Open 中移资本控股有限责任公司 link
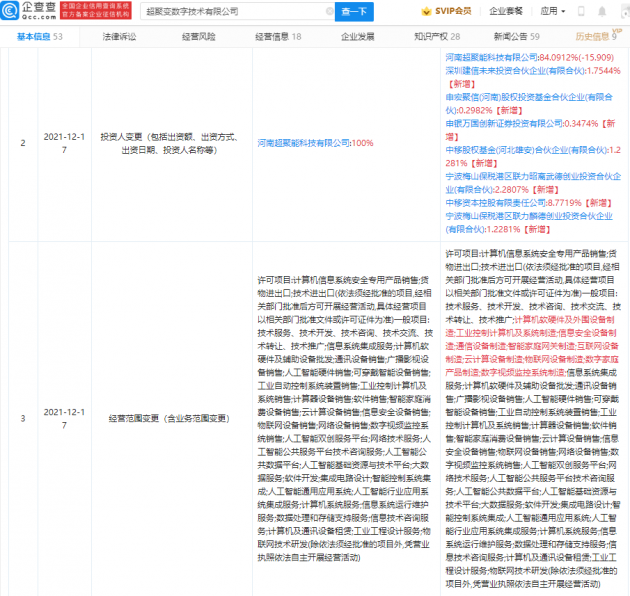 (x=495, y=203)
